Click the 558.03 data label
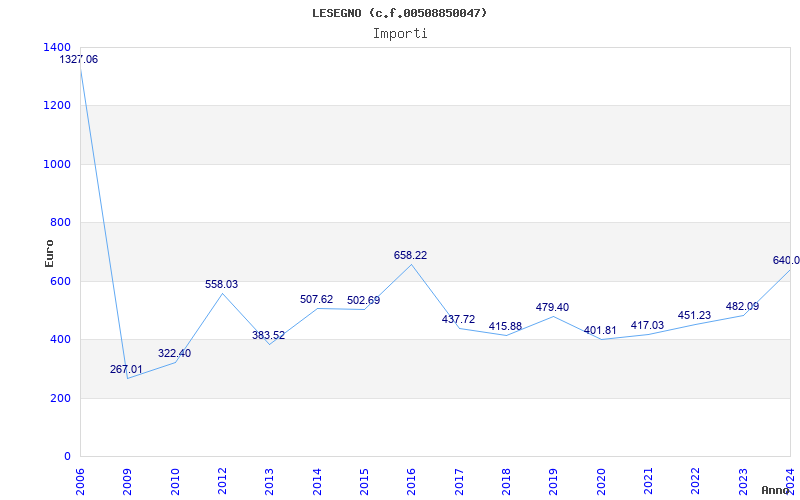Screen dimensions: 800x500 221,284
